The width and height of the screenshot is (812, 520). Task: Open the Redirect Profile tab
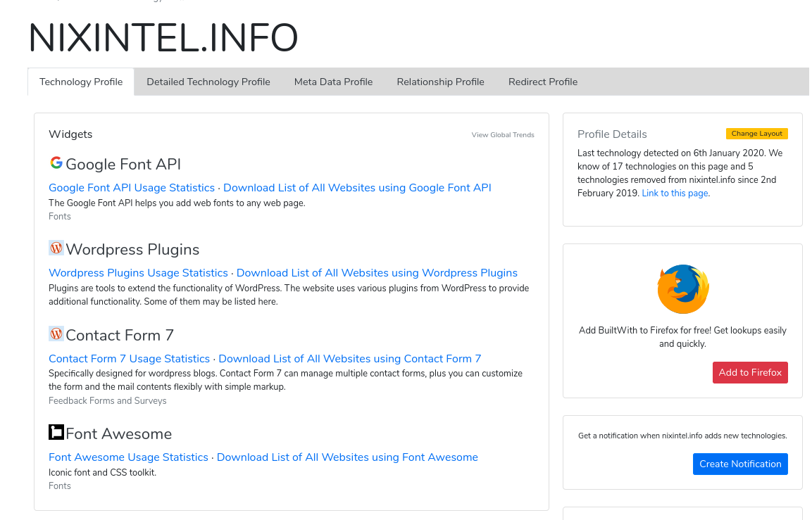(x=543, y=82)
